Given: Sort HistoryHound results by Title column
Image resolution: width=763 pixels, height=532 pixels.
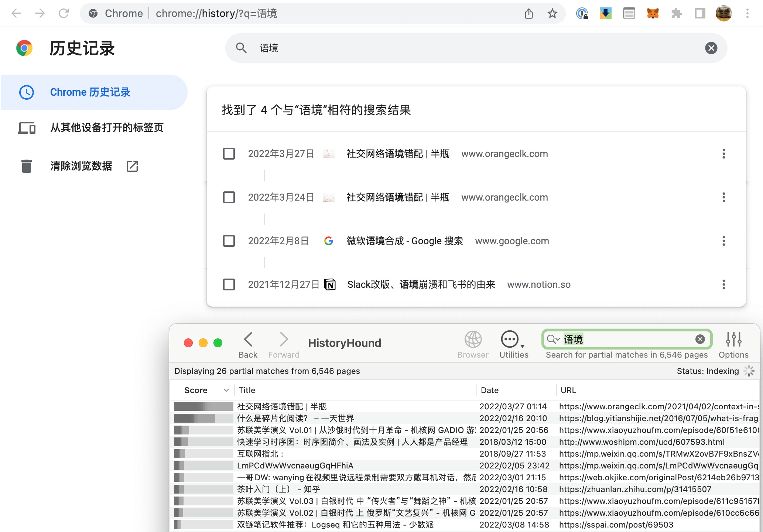Looking at the screenshot, I should click(x=355, y=390).
